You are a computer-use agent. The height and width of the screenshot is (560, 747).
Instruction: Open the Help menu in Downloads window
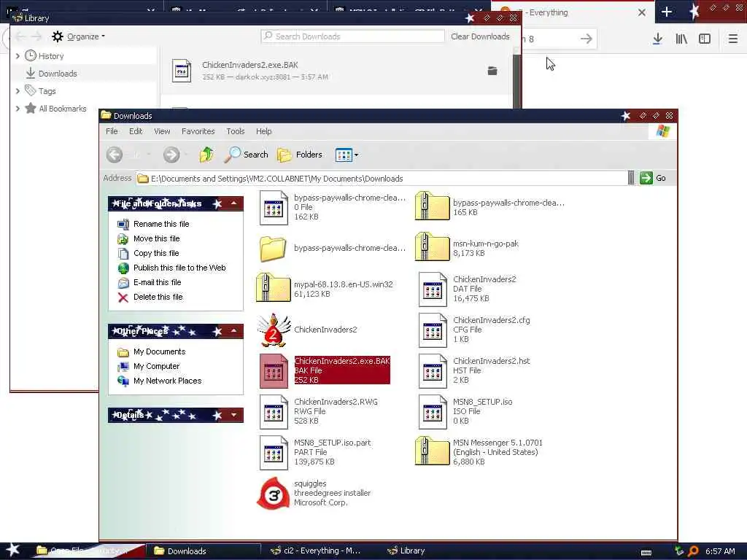point(263,131)
